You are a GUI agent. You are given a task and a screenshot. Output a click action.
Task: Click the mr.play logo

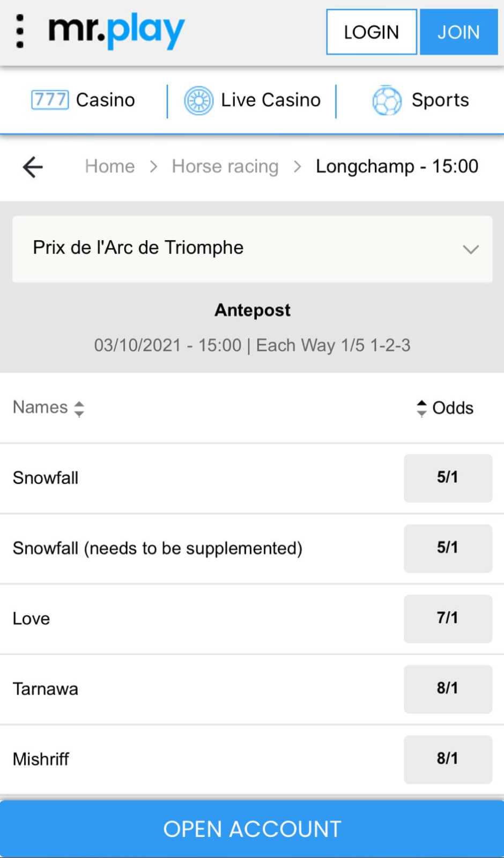117,31
